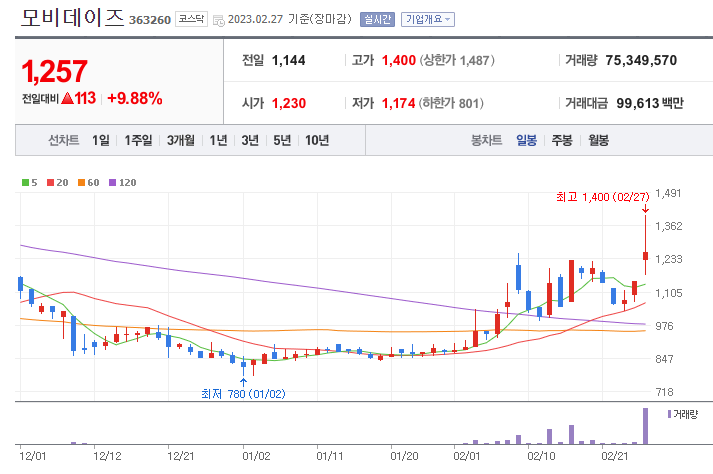The image size is (713, 474).
Task: Click the tallest volume bar on 02/27
Action: pyautogui.click(x=645, y=426)
